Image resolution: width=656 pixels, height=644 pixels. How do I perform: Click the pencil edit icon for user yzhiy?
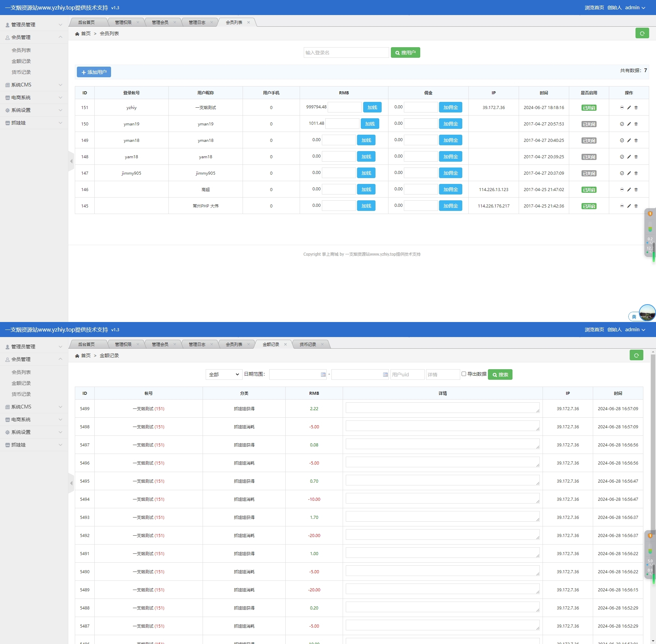(x=629, y=107)
